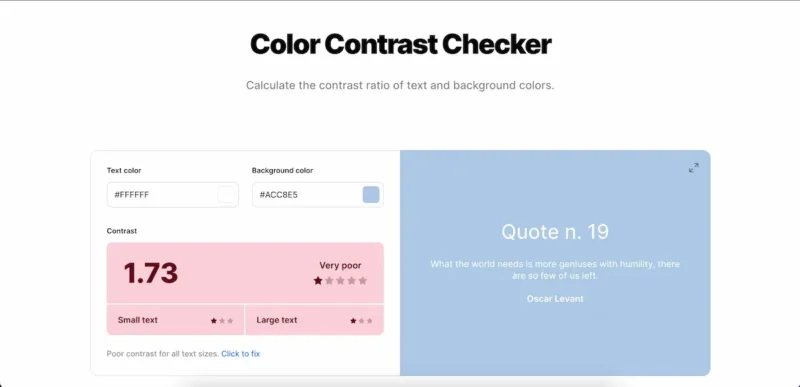The image size is (800, 387).
Task: Edit the #ACC8E5 background color field
Action: (317, 195)
